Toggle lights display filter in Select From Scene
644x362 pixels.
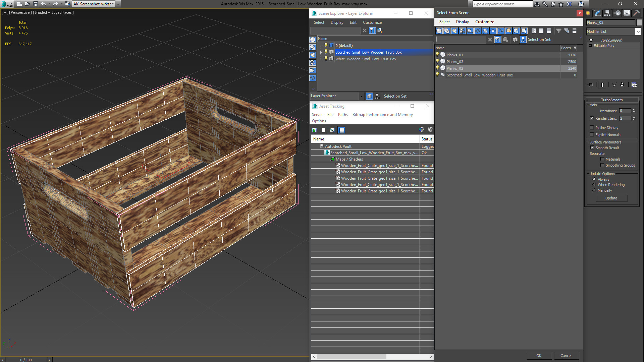pyautogui.click(x=454, y=31)
